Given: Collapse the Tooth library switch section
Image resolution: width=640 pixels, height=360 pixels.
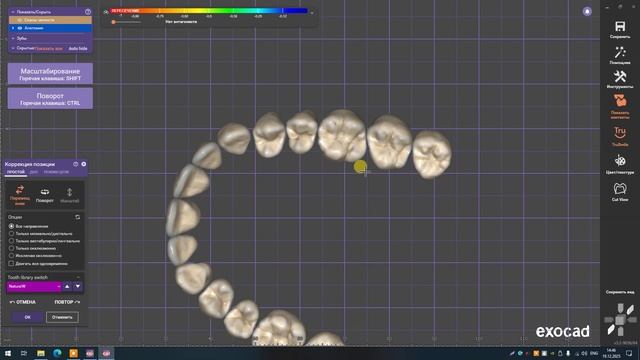Looking at the screenshot, I should point(78,277).
